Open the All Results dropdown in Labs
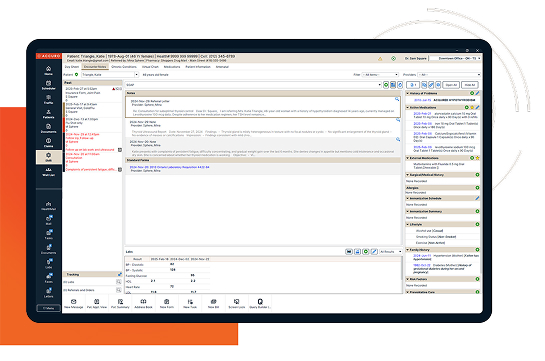The height and width of the screenshot is (361, 545). 391,252
